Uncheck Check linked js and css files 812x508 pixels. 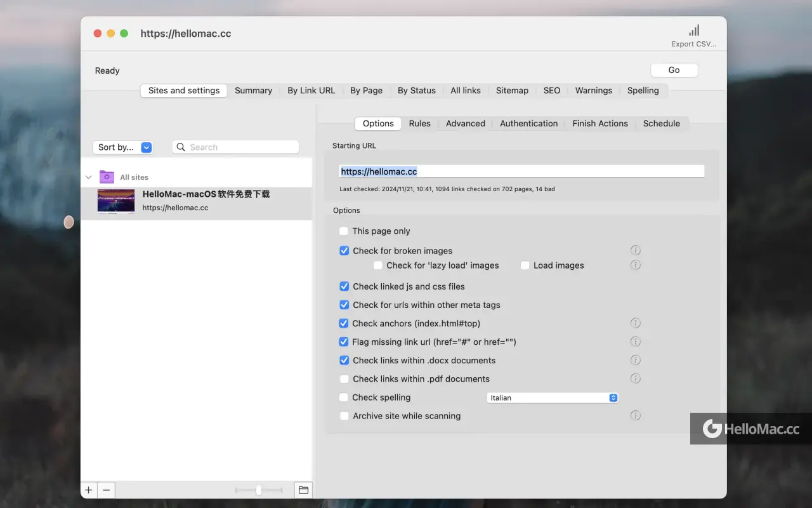[344, 286]
